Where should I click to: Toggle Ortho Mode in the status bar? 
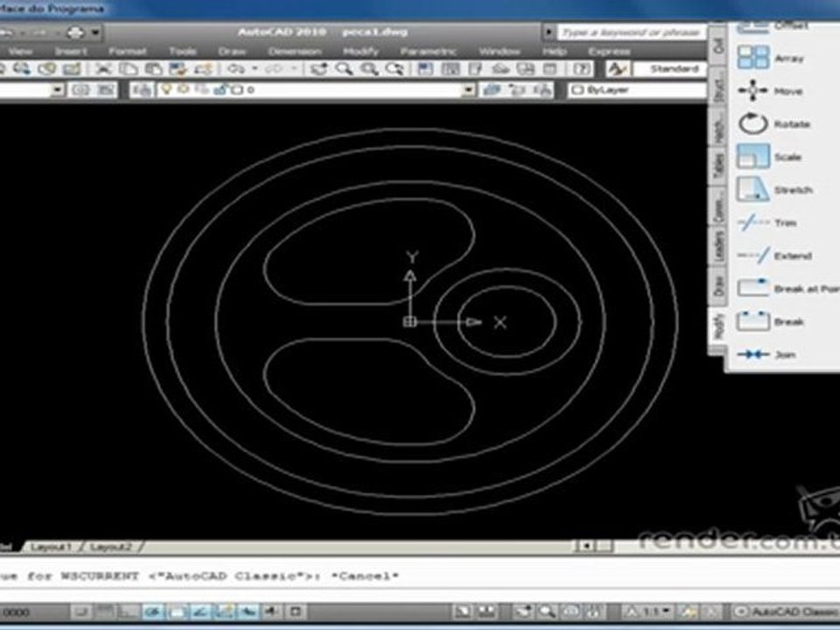click(x=129, y=612)
